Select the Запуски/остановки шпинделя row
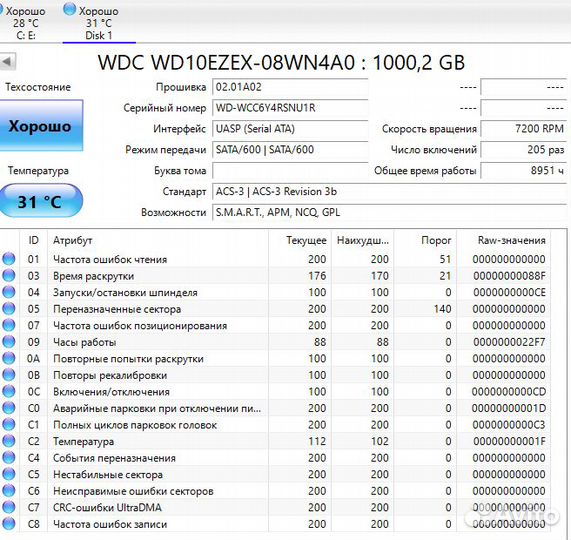Screen dimensions: 571x540 pos(275,292)
